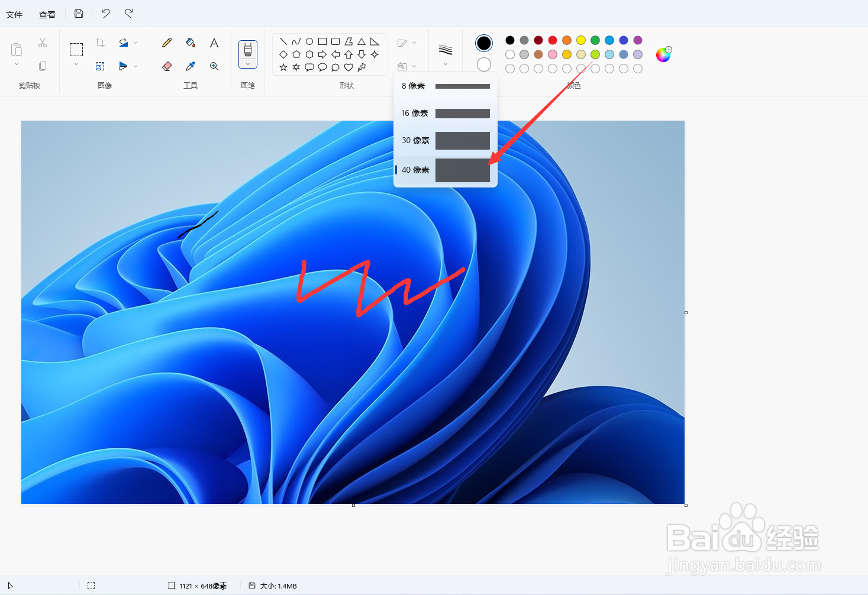868x595 pixels.
Task: Select the Magnifier tool
Action: point(214,66)
